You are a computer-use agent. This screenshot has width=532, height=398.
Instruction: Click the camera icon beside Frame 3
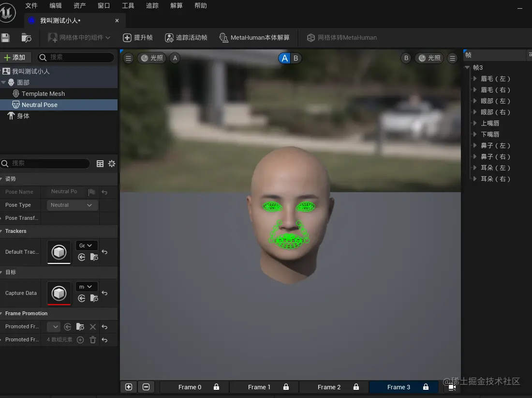pos(452,387)
